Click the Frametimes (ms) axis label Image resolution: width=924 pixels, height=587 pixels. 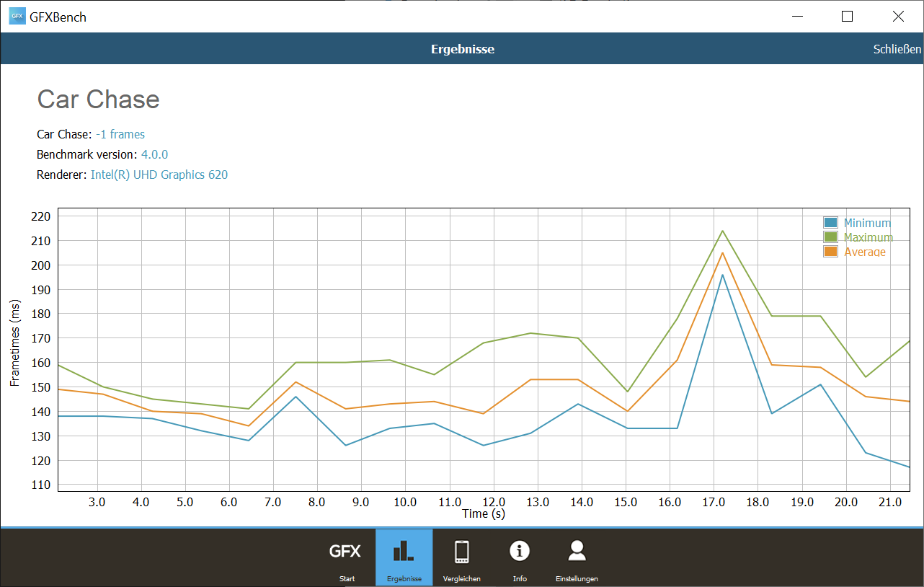tap(15, 342)
